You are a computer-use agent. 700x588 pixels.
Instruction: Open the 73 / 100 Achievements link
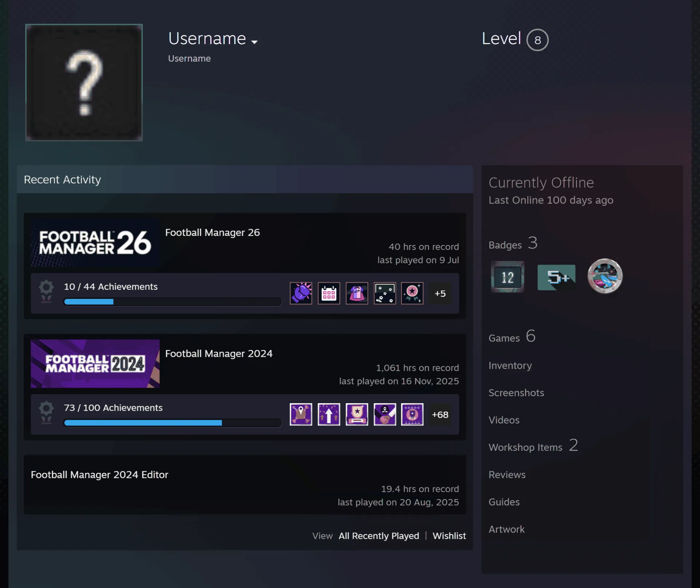(x=113, y=408)
